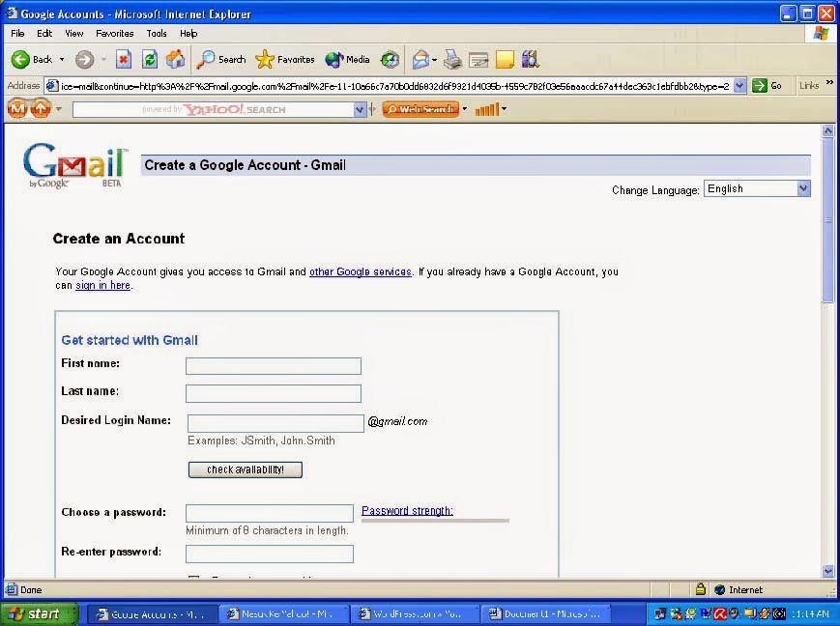This screenshot has height=626, width=840.
Task: Open the Tools menu
Action: (157, 33)
